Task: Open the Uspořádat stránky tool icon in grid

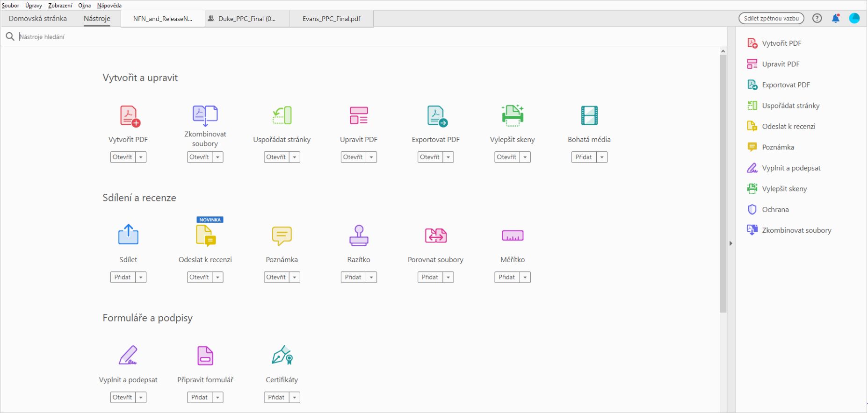Action: pos(282,115)
